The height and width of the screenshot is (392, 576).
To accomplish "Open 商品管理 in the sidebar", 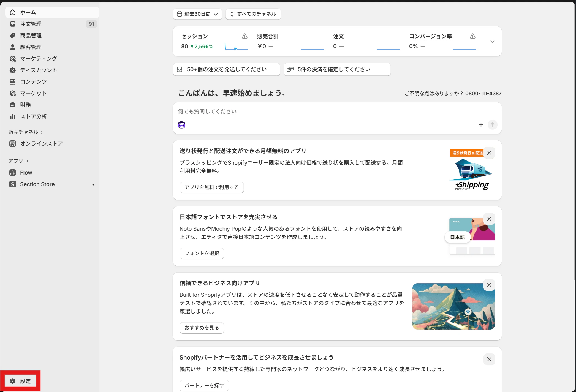I will [x=52, y=36].
